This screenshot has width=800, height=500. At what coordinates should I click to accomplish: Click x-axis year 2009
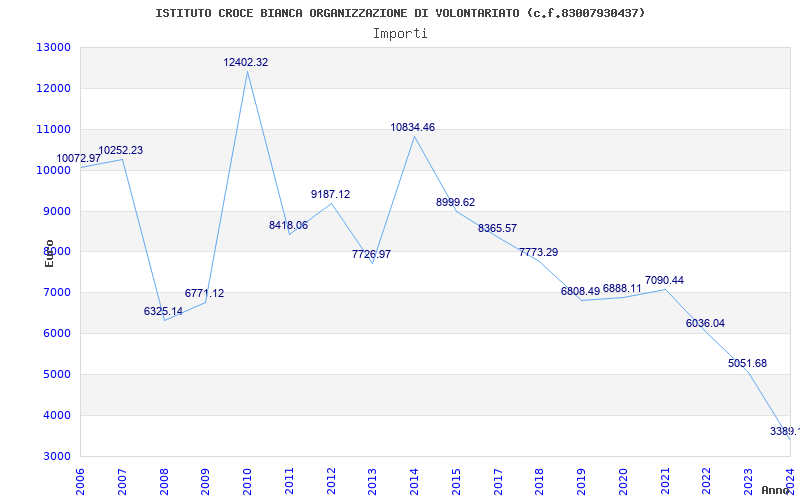pyautogui.click(x=205, y=481)
